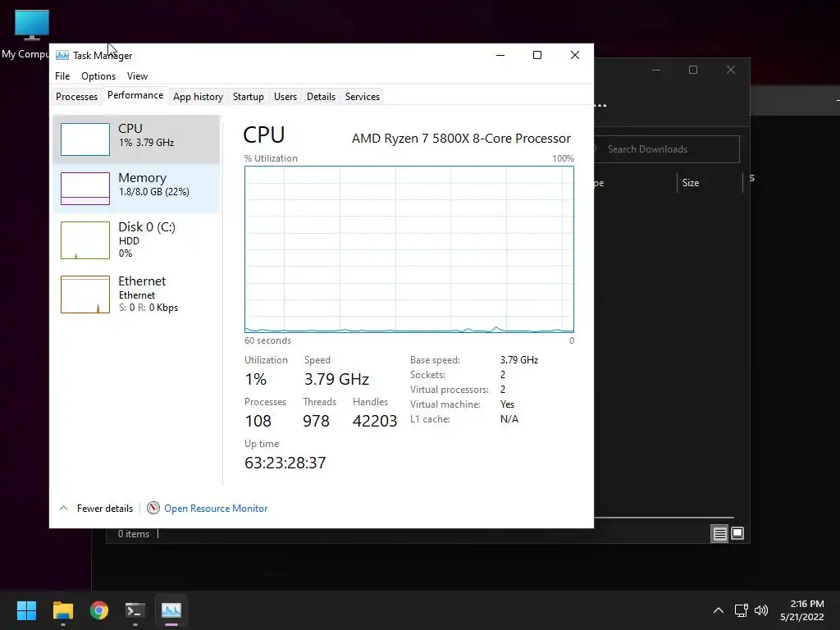
Task: Click the Memory mini graph thumbnail
Action: [85, 189]
